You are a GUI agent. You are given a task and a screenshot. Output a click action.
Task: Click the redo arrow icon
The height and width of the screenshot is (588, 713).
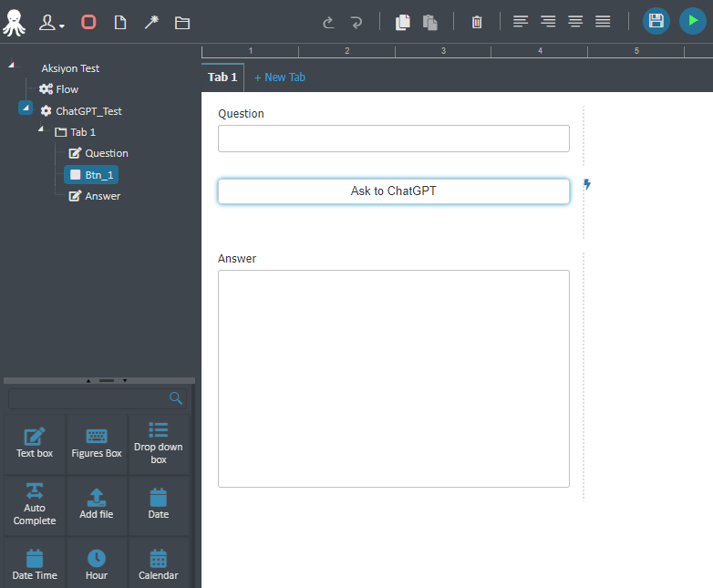pyautogui.click(x=356, y=22)
